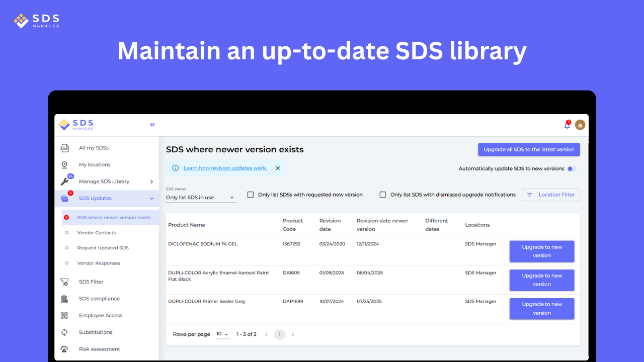Upgrade DUPLI-COLOR Primer Sealer Gray to new version

click(x=542, y=309)
